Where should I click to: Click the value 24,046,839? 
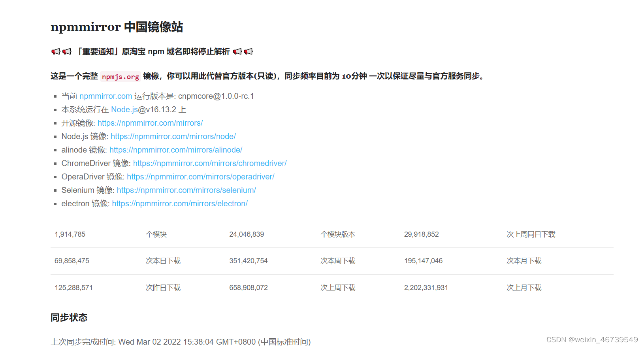coord(247,234)
